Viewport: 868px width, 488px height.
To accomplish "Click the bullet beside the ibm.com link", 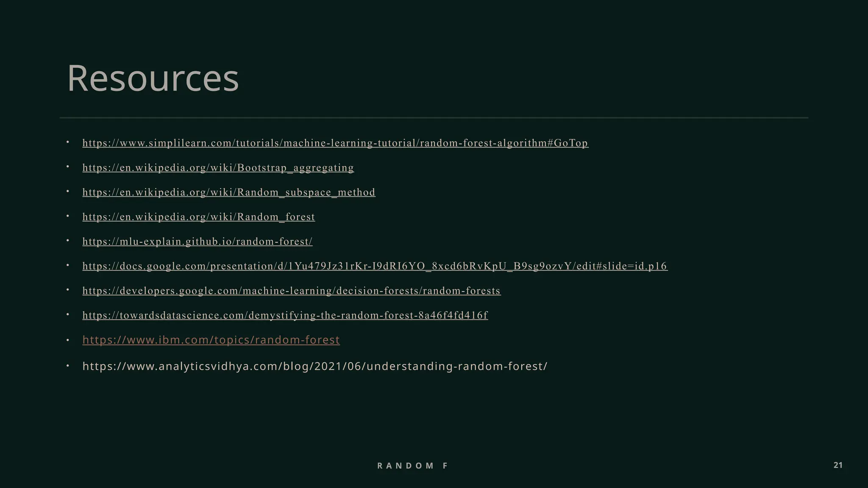I will coord(68,340).
